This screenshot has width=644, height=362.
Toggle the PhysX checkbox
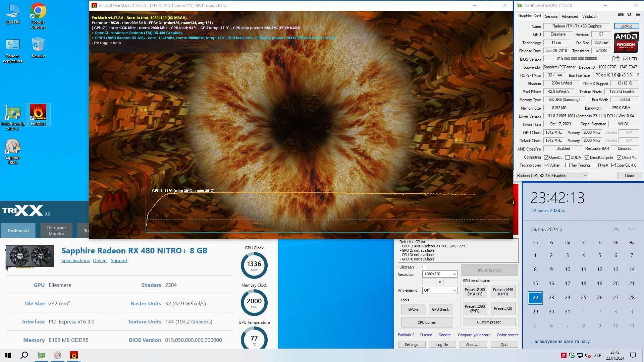tap(595, 165)
